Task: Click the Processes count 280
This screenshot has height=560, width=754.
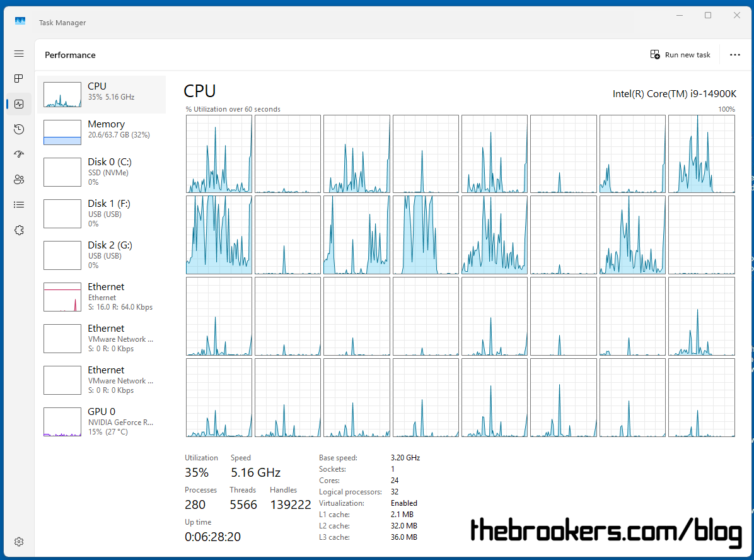Action: point(195,505)
